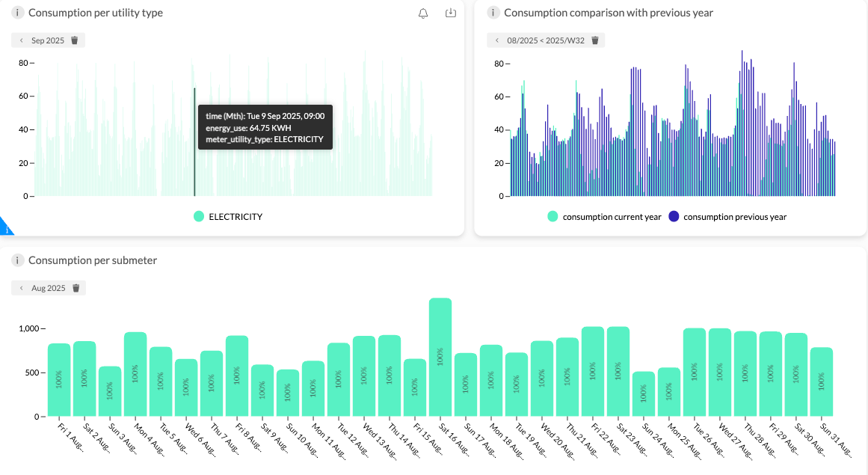Screen dimensions: 868x475
Task: Go back using chevron beside Sep 2025
Action: pos(22,40)
